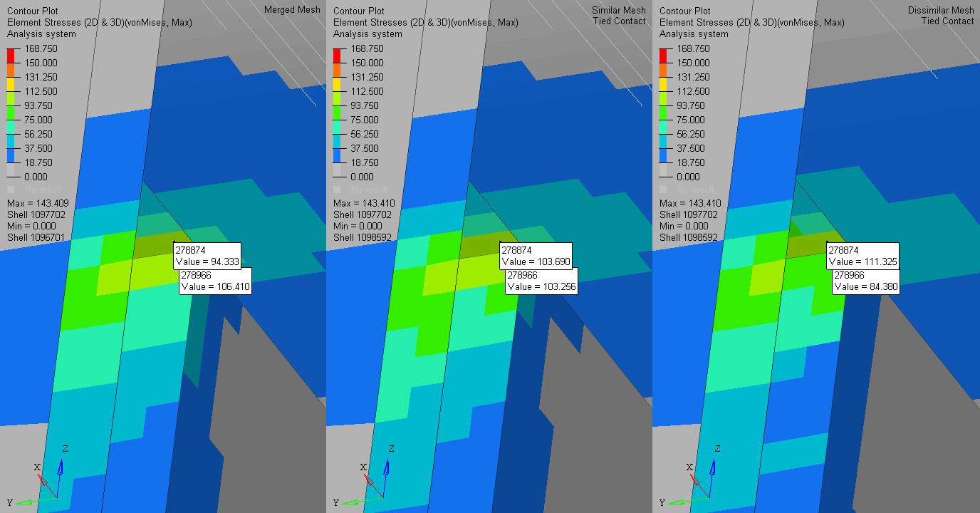Click legend value 93.750 in Similar Mesh panel
Screen dimensions: 980x513
pos(364,105)
